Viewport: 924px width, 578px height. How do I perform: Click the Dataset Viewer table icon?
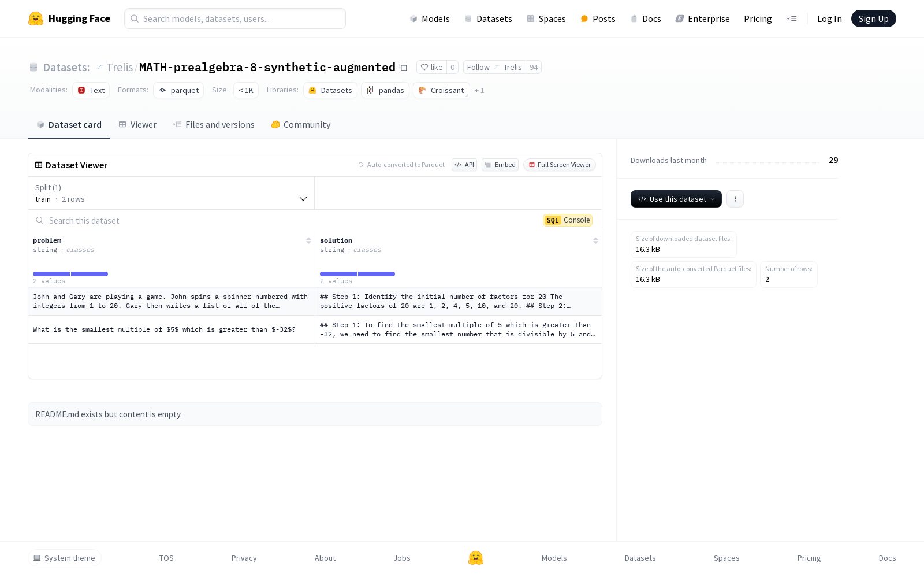(39, 165)
